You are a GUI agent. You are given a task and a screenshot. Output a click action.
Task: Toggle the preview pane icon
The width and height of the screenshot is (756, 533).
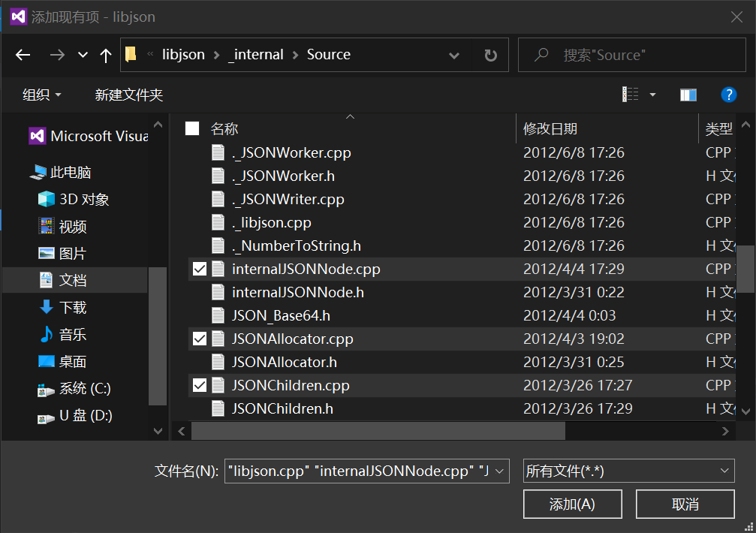tap(688, 95)
